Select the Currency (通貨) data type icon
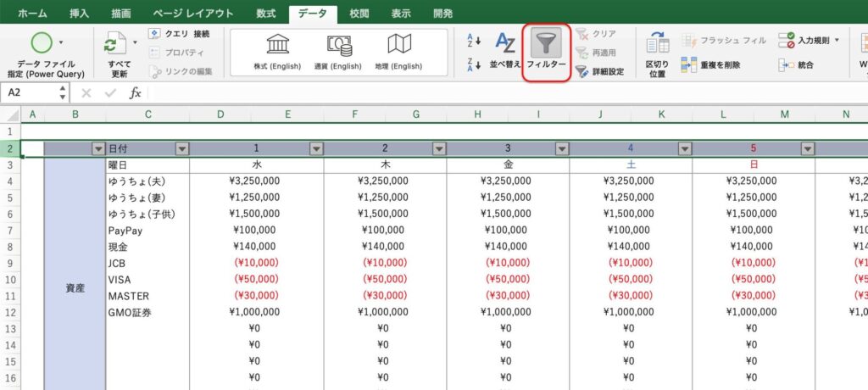Screen dimensions: 868x390 click(338, 46)
